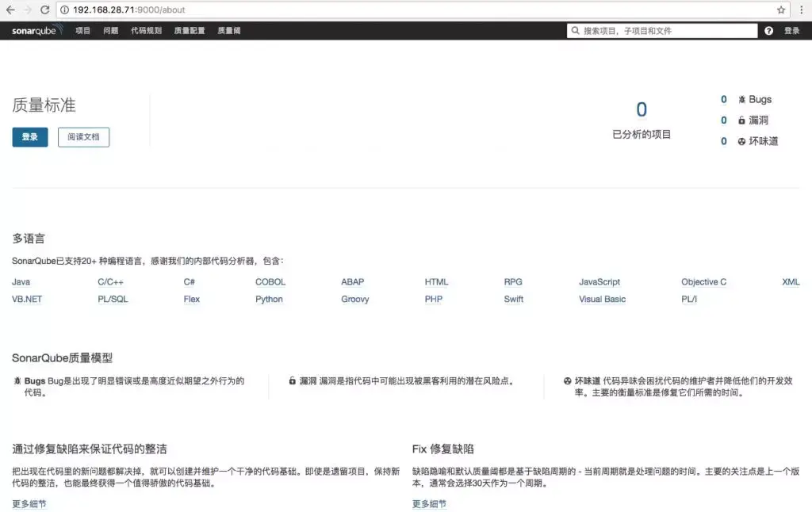Screen dimensions: 812x512
Task: Open the ABAP language link
Action: coord(353,282)
